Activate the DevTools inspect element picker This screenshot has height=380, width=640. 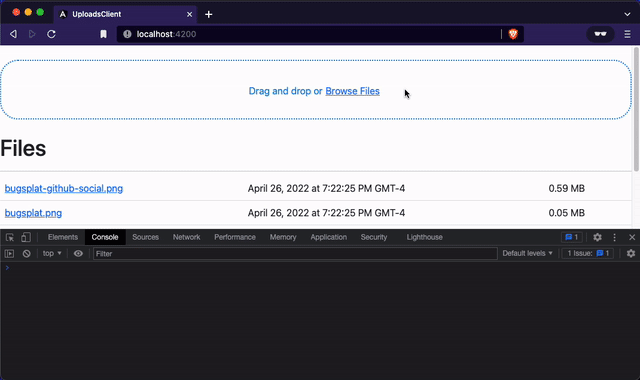(x=10, y=237)
